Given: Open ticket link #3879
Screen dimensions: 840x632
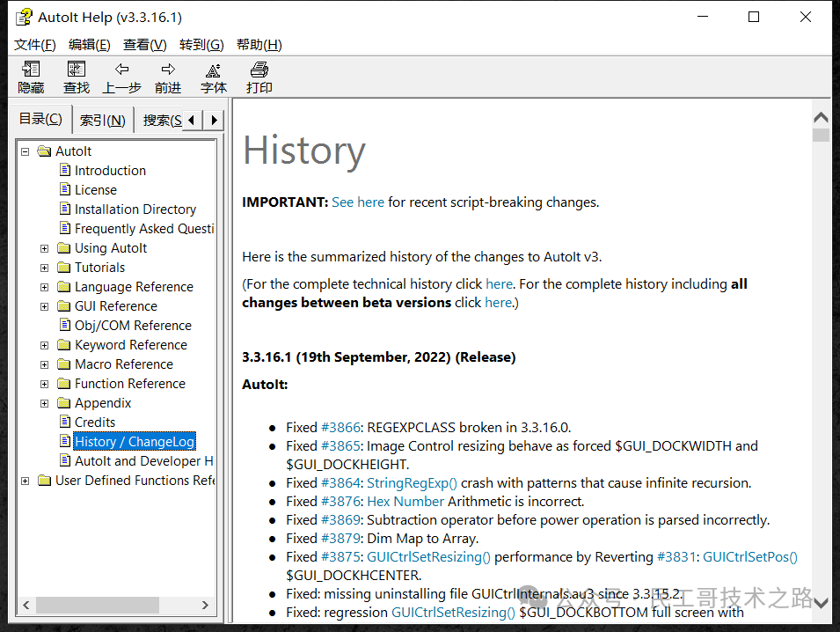Looking at the screenshot, I should pyautogui.click(x=340, y=538).
